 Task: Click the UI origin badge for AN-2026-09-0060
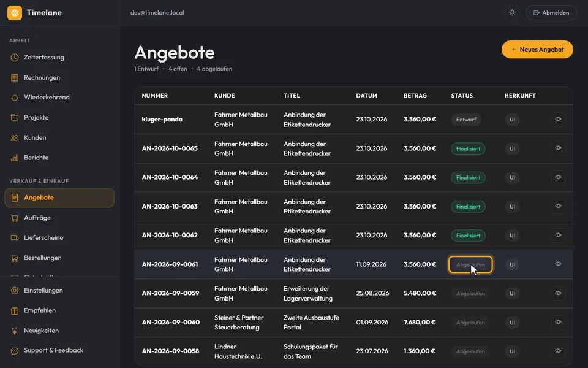(x=512, y=323)
